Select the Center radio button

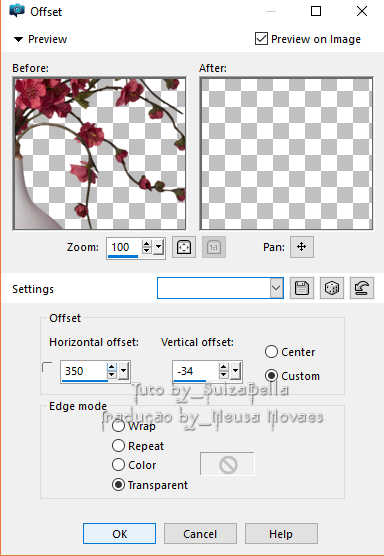pyautogui.click(x=271, y=352)
